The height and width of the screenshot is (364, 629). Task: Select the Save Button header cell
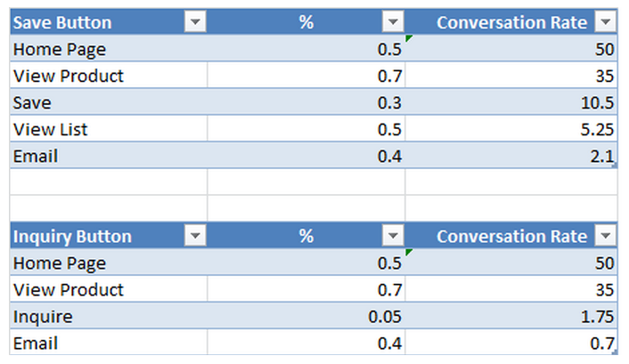point(109,21)
